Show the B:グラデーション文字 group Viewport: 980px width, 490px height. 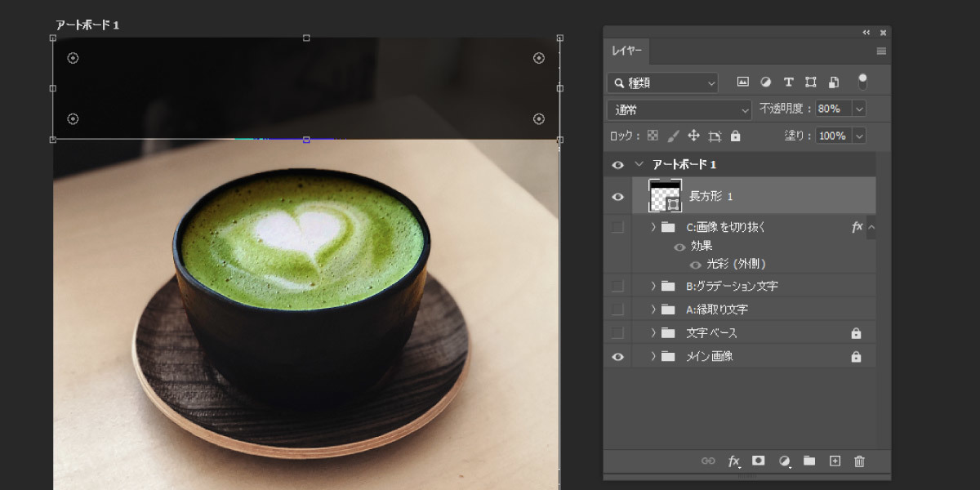pos(618,286)
